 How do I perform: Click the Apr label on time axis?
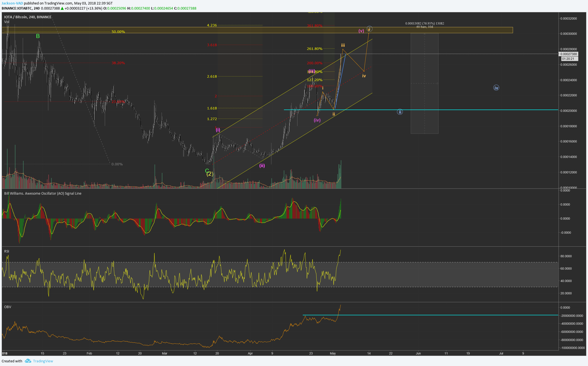pos(250,353)
